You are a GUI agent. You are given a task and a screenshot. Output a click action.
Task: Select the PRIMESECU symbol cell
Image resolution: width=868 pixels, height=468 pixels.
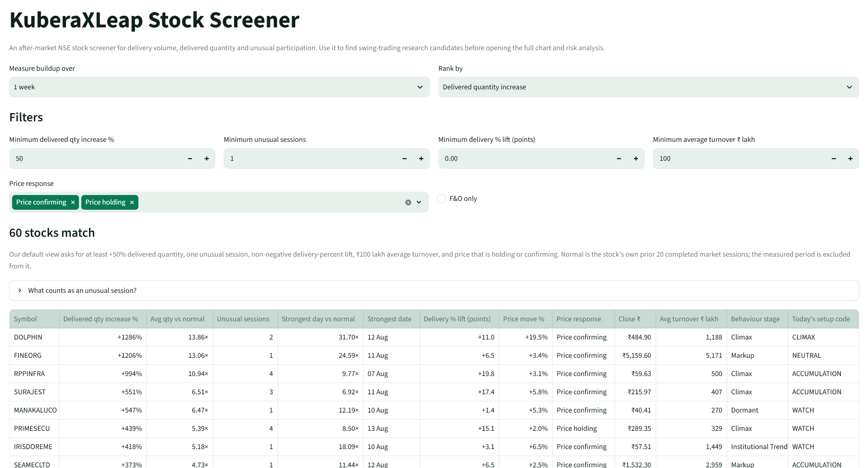(x=34, y=428)
